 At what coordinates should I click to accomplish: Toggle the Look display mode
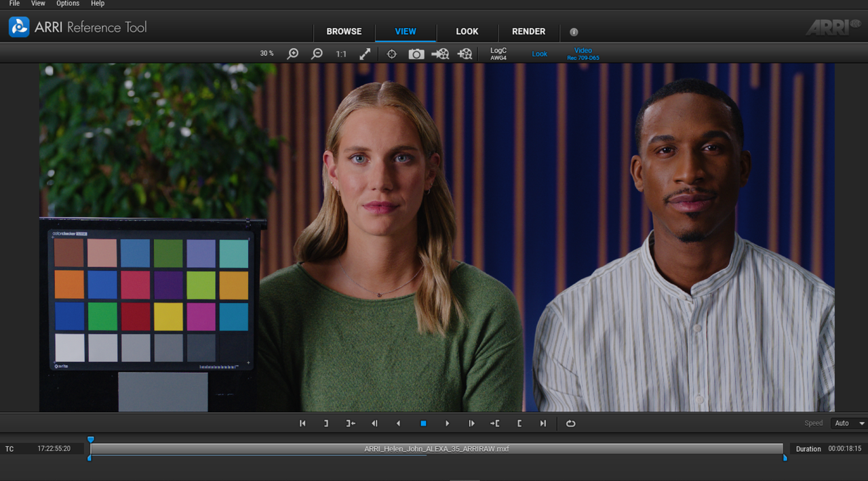(540, 54)
